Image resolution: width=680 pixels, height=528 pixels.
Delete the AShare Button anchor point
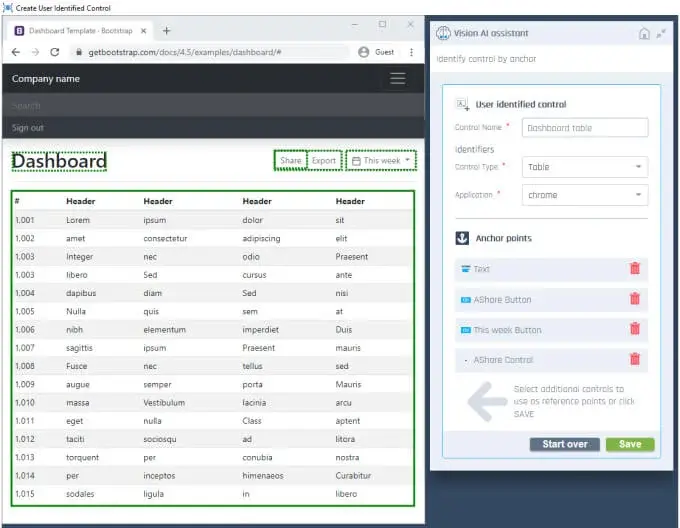[x=634, y=299]
